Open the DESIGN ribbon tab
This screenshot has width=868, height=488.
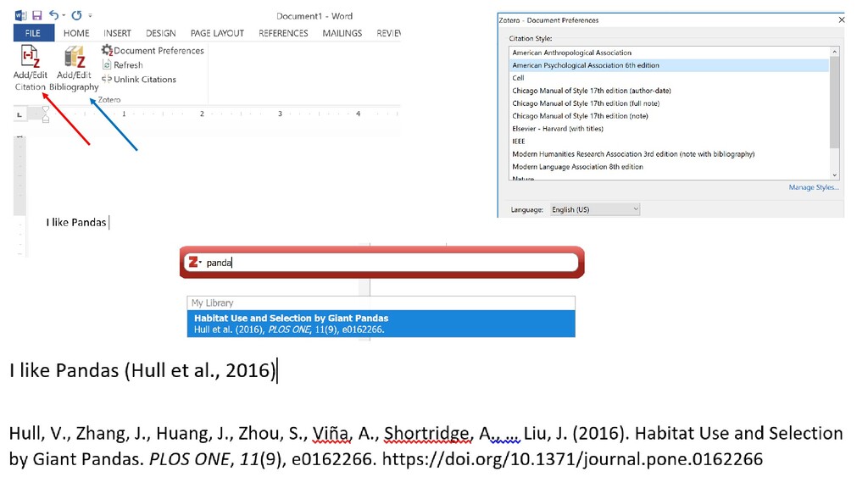(x=160, y=33)
